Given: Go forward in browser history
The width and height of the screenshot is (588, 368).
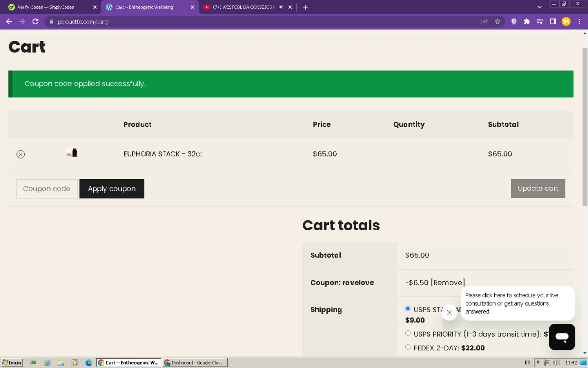Looking at the screenshot, I should tap(22, 22).
